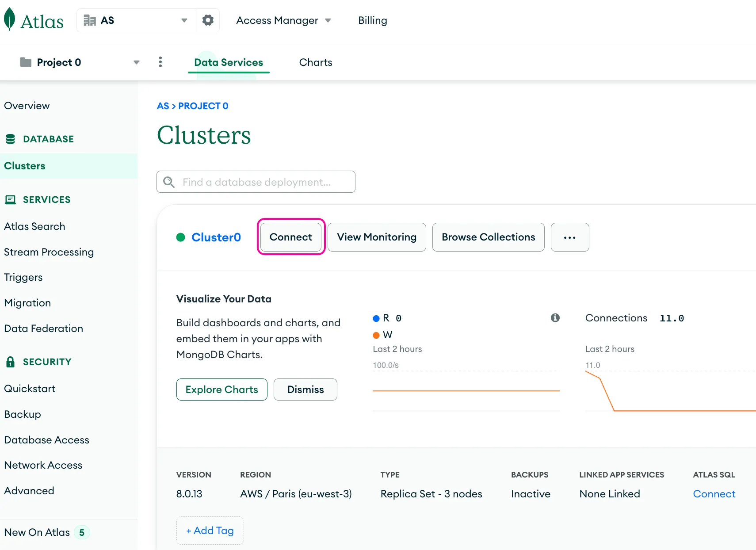Open Network Access settings
The width and height of the screenshot is (756, 550).
pyautogui.click(x=43, y=465)
